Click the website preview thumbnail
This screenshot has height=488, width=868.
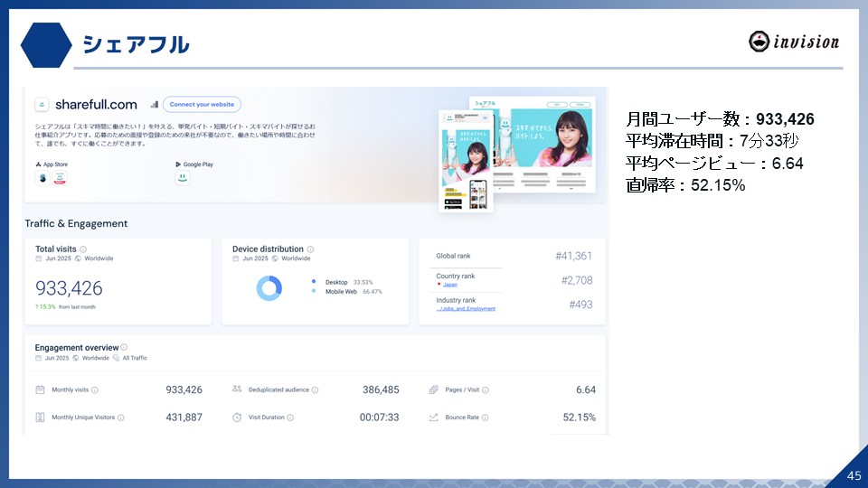pos(516,154)
